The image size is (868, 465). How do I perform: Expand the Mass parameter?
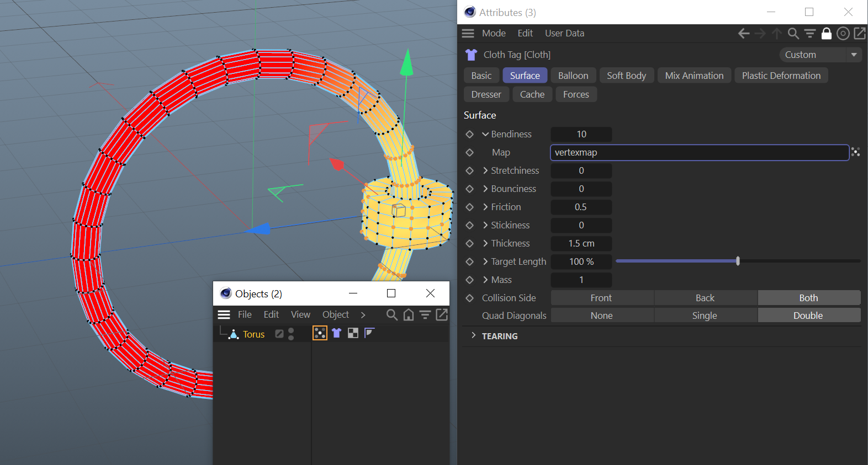tap(485, 280)
